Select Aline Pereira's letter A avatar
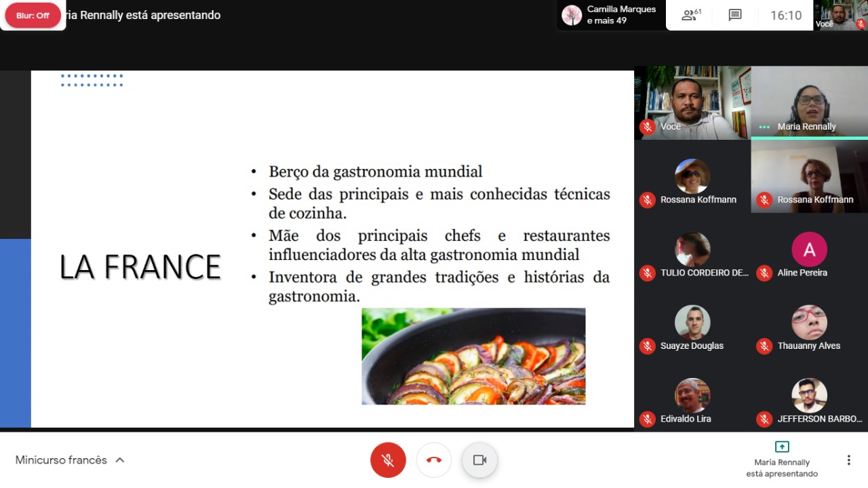Screen dimensions: 868x488 [x=810, y=249]
